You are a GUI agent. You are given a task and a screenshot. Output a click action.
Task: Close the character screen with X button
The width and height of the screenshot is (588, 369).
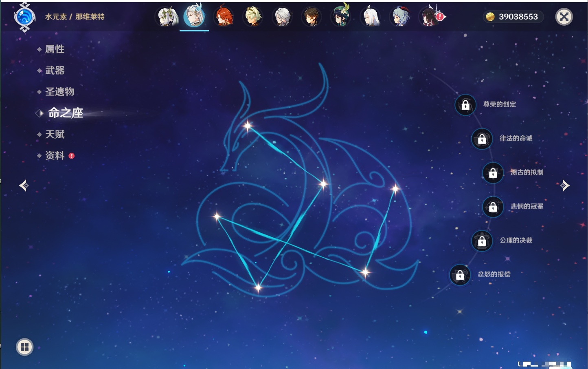click(564, 17)
